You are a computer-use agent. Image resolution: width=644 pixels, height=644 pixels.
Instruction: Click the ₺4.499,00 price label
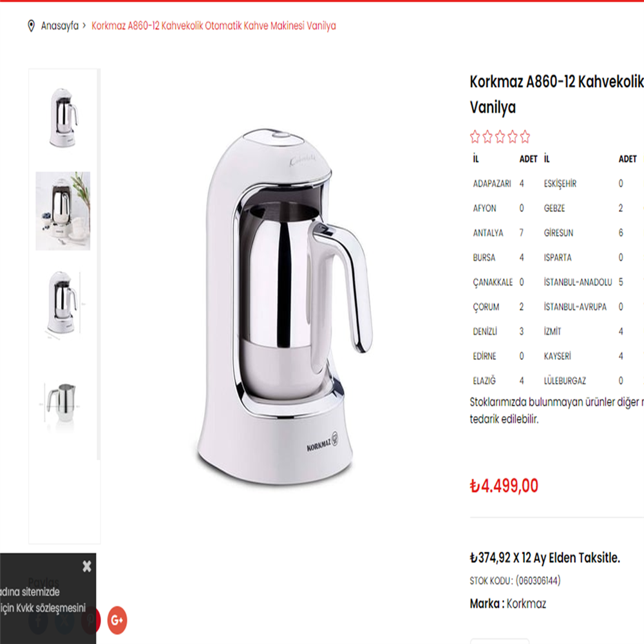pos(504,486)
